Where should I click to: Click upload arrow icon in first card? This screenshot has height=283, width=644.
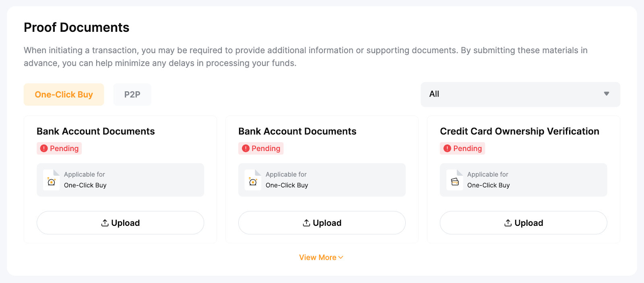105,223
